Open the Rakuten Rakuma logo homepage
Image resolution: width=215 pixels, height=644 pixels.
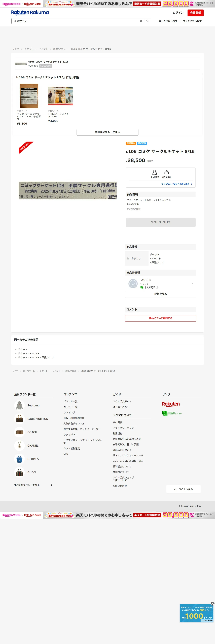[x=30, y=13]
